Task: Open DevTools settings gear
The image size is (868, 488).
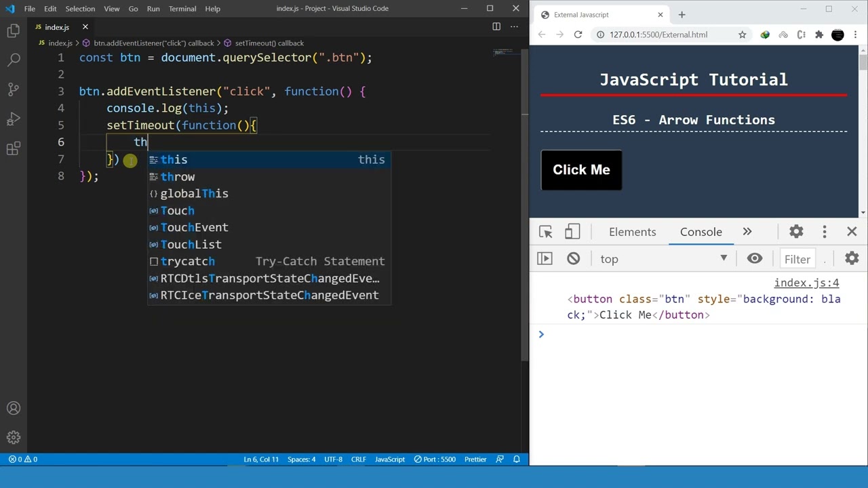Action: coord(796,232)
